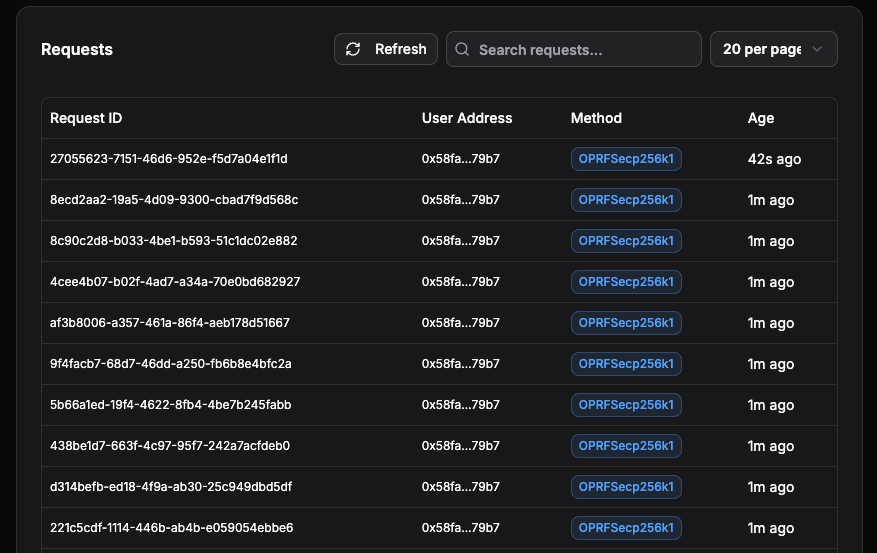
Task: Select request ID 9f4facb7-68d7-46dd-a250-fb6b8e4bfc2a
Action: [x=171, y=364]
